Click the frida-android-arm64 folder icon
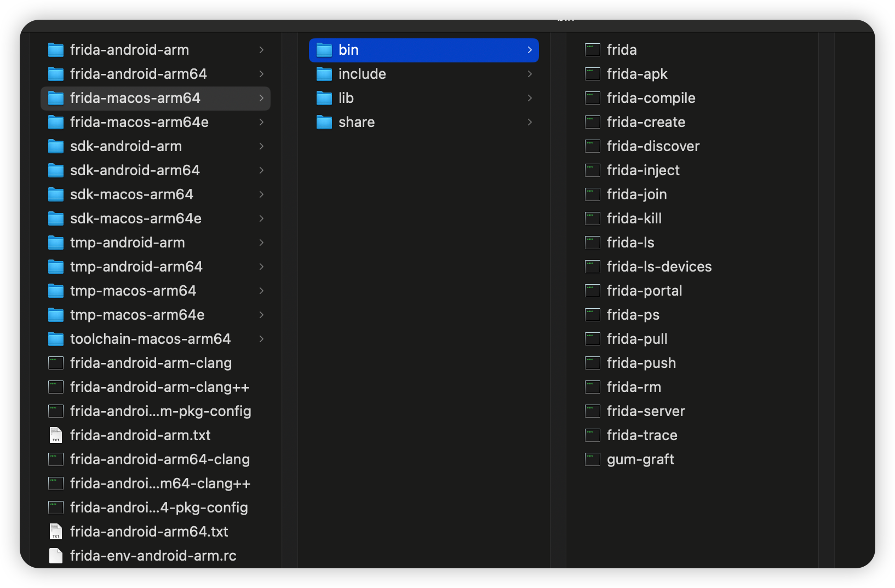 (56, 74)
